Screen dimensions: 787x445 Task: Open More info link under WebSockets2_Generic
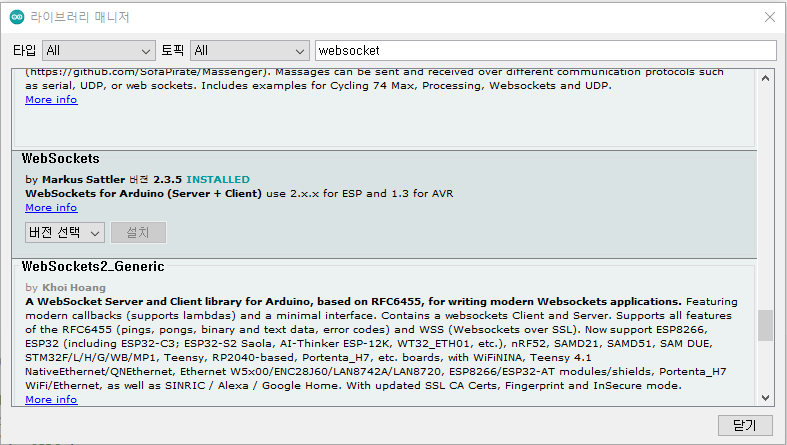pos(51,399)
